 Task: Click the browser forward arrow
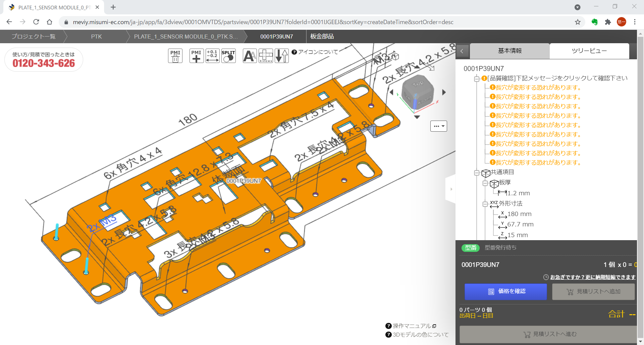pyautogui.click(x=22, y=22)
